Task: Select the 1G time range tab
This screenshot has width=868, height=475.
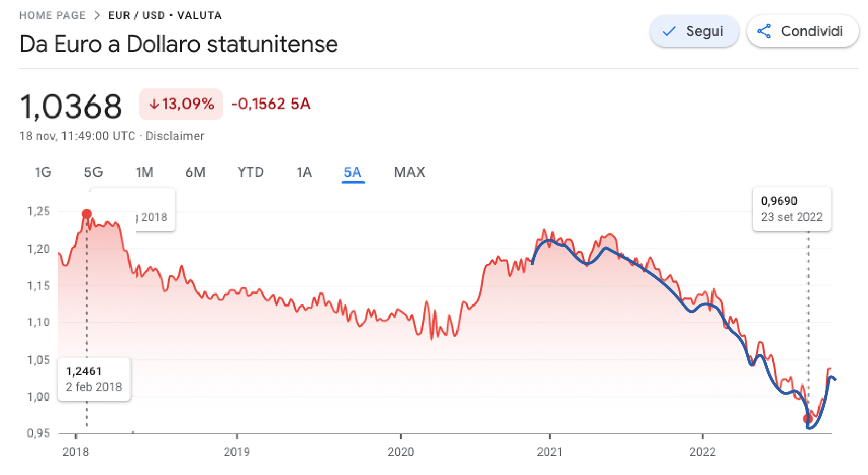Action: coord(43,172)
